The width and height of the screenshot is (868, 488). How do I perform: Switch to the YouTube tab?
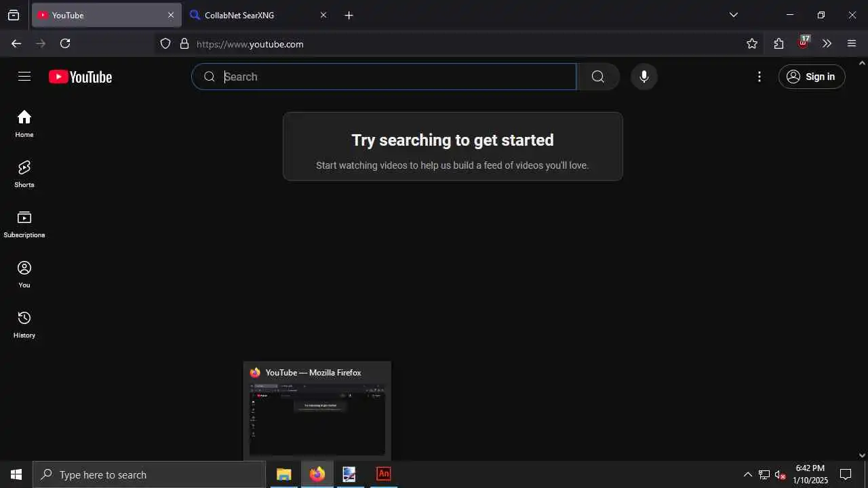tap(106, 15)
